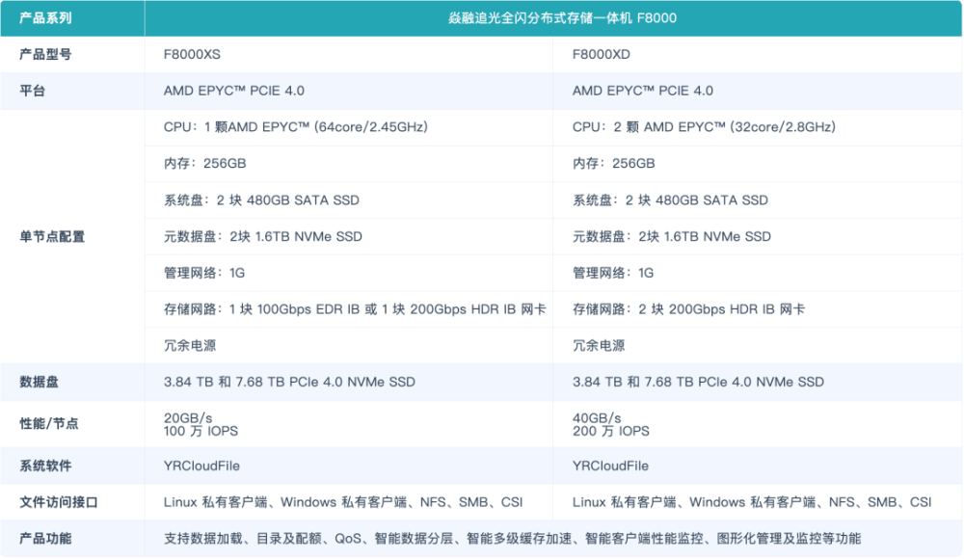Click the 焱融追光全闪分布式存储一体机 F8000 header
This screenshot has width=964, height=560.
pyautogui.click(x=563, y=18)
